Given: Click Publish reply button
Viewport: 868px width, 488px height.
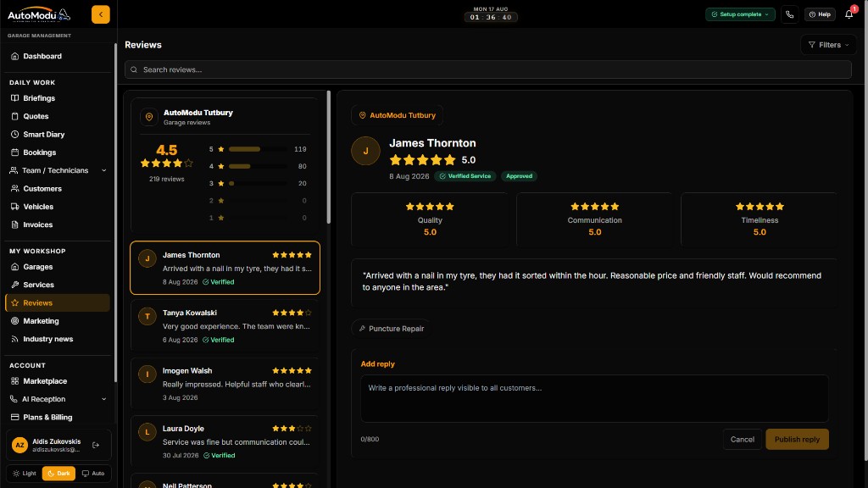Looking at the screenshot, I should [x=797, y=440].
